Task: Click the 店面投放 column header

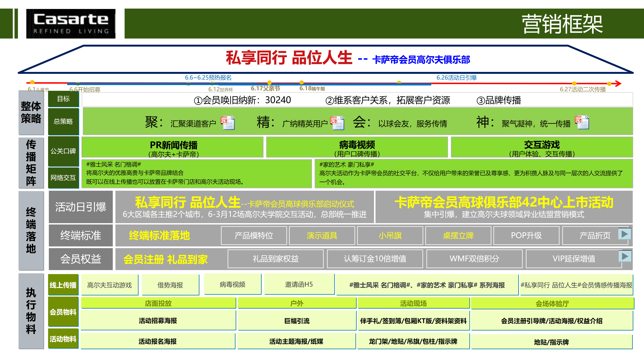Action: coord(158,303)
